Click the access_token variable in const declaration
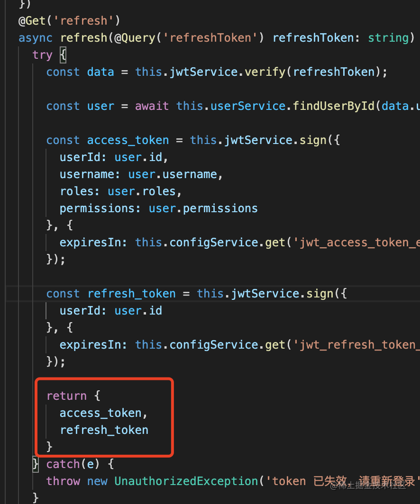Screen dimensions: 420x504 (x=128, y=140)
